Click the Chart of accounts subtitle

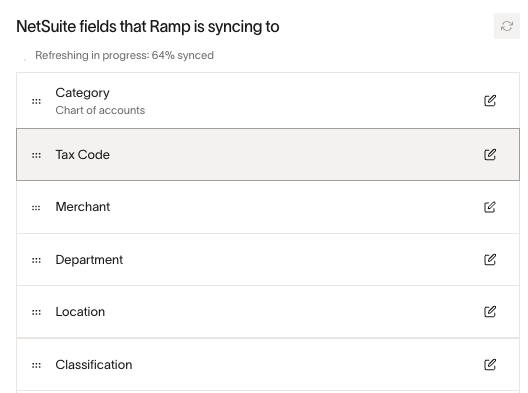(100, 110)
